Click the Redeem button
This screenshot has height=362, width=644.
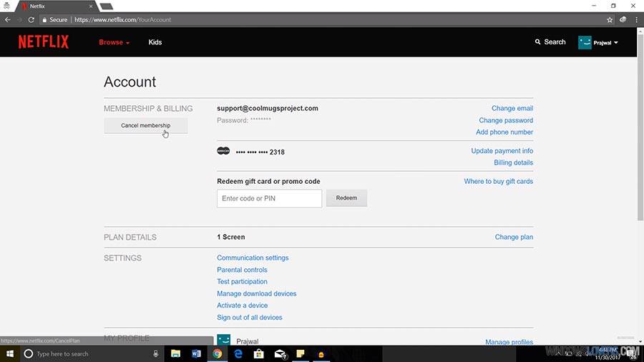(346, 198)
